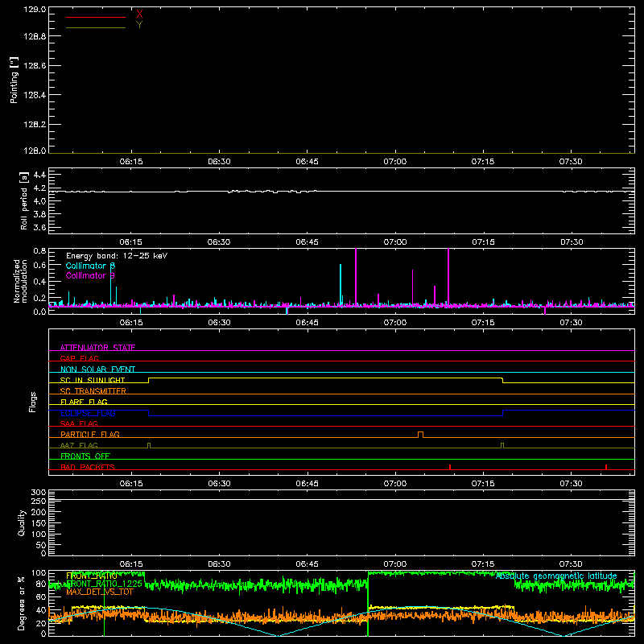Screen dimensions: 644x644
Task: Click the GAP_FLAG label
Action: pyautogui.click(x=79, y=358)
